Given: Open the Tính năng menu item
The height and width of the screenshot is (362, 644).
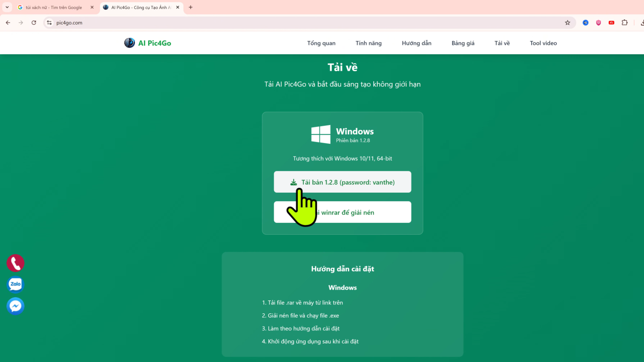Looking at the screenshot, I should (x=369, y=43).
